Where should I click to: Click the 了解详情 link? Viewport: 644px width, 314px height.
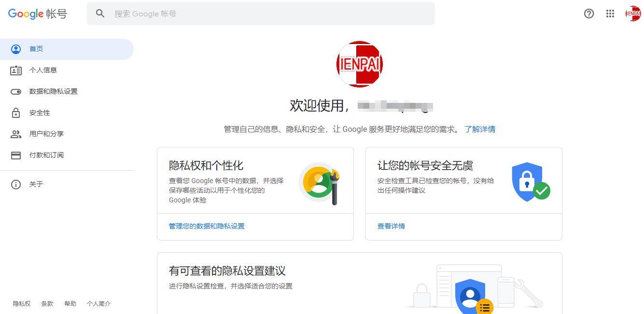click(480, 129)
